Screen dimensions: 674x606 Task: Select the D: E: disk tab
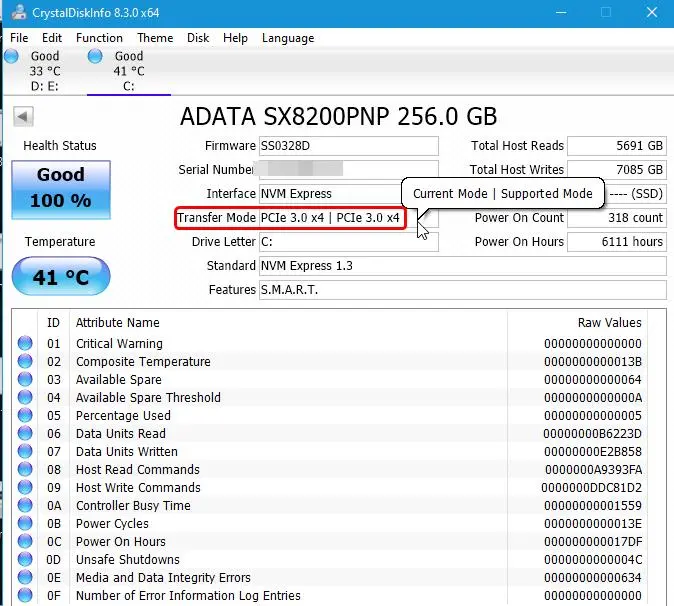pos(44,71)
